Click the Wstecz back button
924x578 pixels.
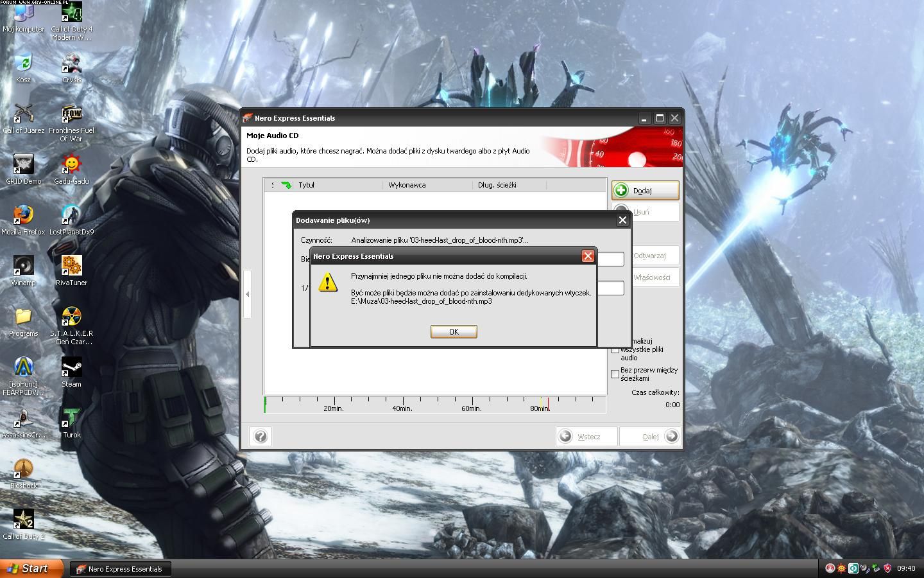[x=586, y=437]
